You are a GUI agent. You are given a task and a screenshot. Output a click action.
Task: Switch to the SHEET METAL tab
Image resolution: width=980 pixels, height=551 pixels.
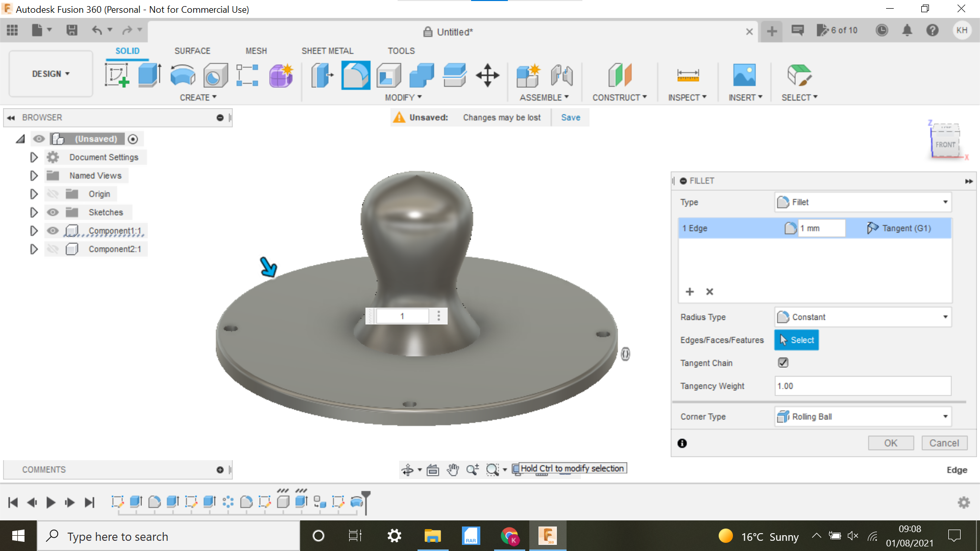pos(327,51)
